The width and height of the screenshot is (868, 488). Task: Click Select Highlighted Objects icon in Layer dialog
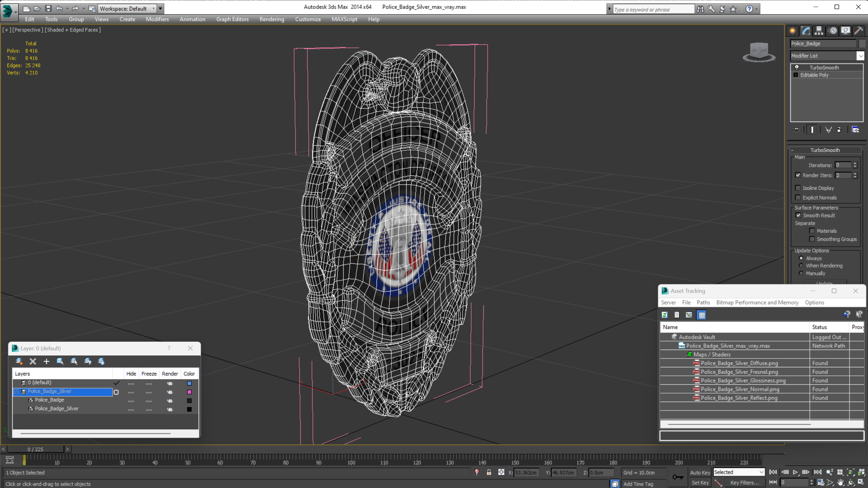tap(60, 362)
